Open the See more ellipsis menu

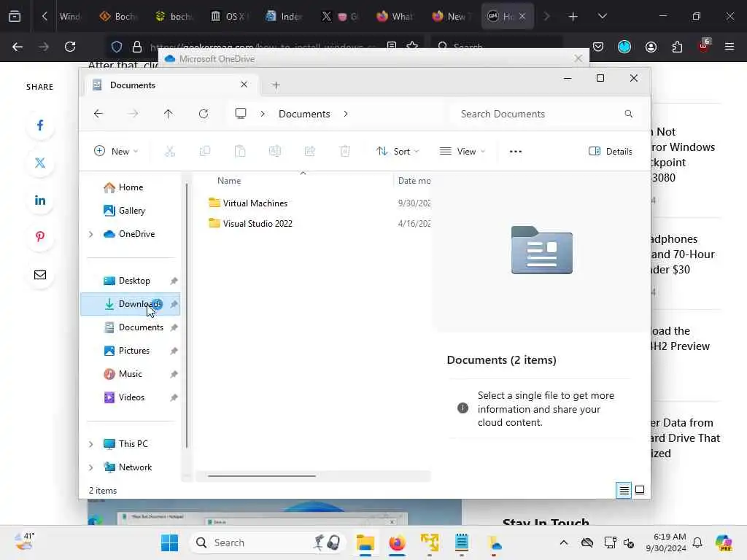point(516,152)
